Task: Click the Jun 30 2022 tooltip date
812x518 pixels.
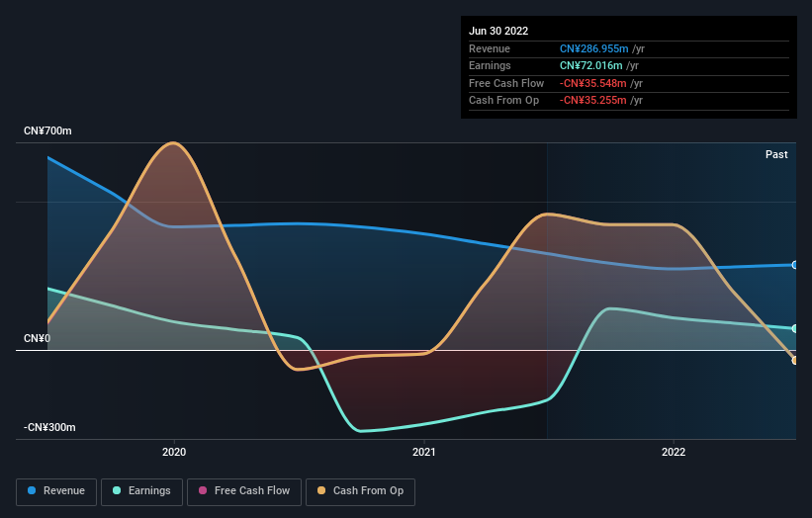Action: pos(498,31)
